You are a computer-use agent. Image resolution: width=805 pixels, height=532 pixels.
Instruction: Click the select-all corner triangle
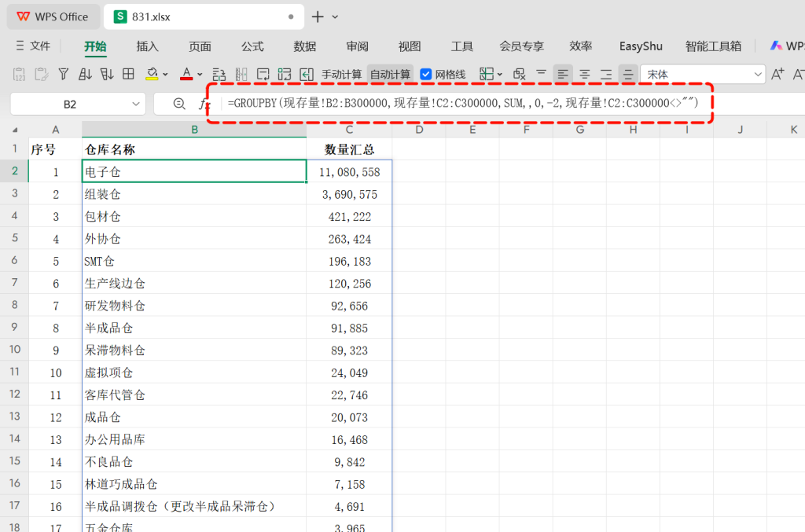tap(15, 130)
